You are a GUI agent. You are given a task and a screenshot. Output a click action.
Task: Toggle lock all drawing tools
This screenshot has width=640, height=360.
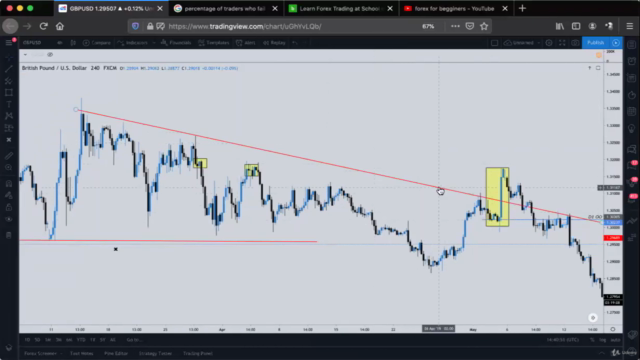point(9,207)
